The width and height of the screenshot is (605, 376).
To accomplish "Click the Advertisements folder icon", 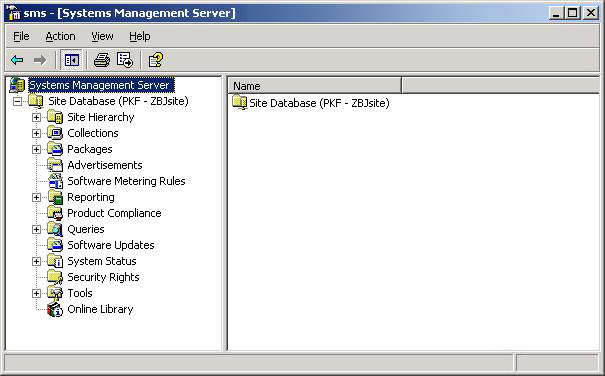I will click(55, 165).
